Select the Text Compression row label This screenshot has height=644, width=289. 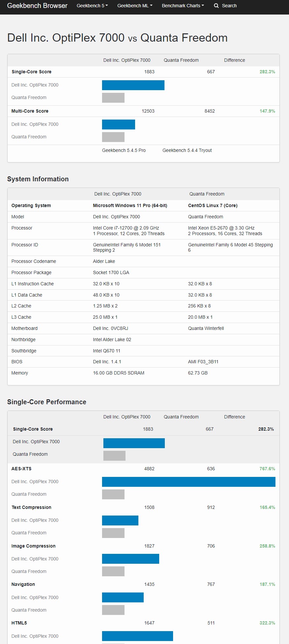(x=31, y=507)
